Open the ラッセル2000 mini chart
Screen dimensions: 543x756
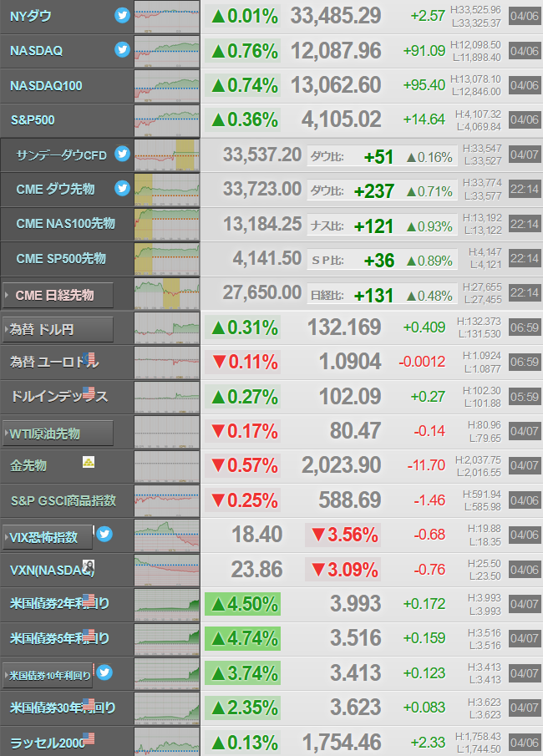[x=167, y=742]
